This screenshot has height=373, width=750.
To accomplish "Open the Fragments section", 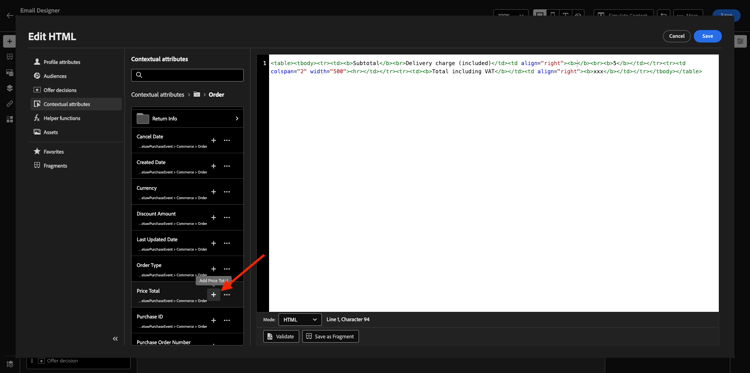I will [x=76, y=165].
